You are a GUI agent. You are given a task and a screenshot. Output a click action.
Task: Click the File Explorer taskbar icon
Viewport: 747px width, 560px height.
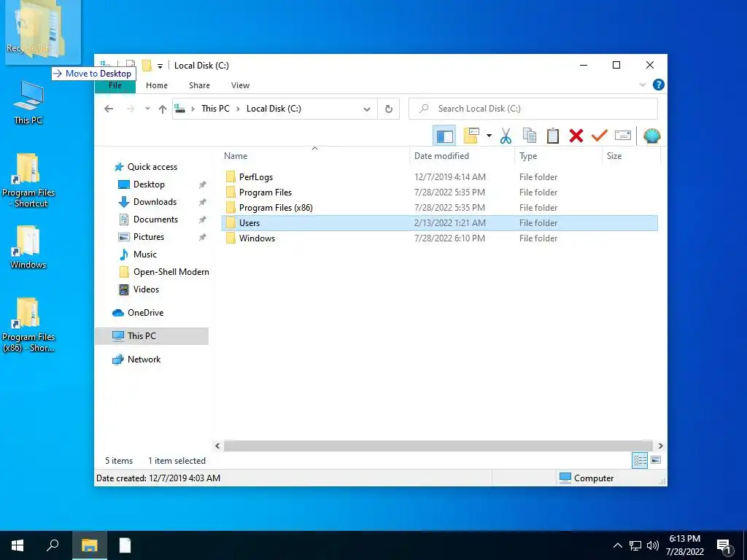tap(89, 545)
